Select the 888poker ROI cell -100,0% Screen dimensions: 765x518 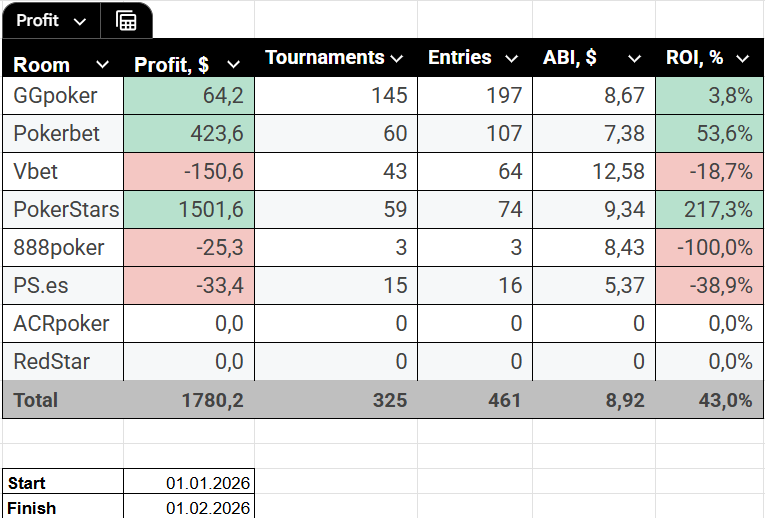(x=709, y=248)
